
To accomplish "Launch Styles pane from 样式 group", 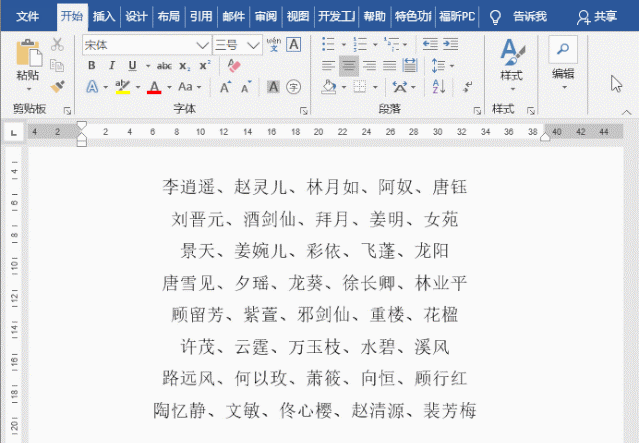I will (531, 110).
